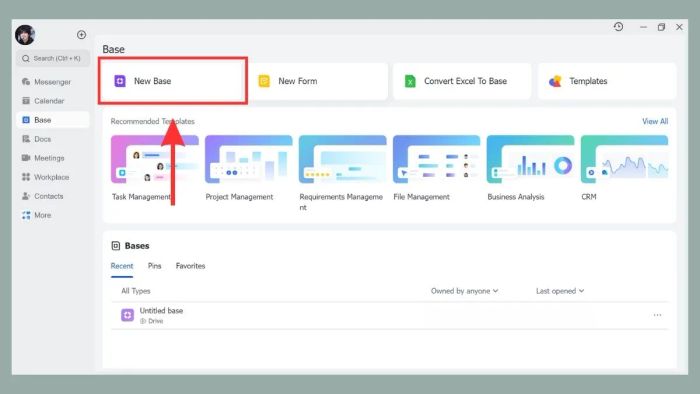Open Contacts in the sidebar

[x=53, y=196]
